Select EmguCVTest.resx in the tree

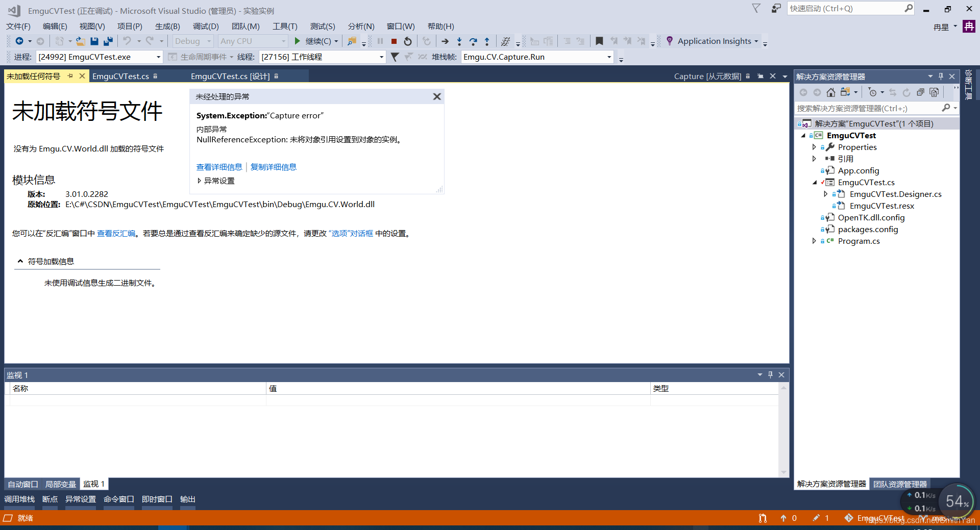pyautogui.click(x=881, y=206)
